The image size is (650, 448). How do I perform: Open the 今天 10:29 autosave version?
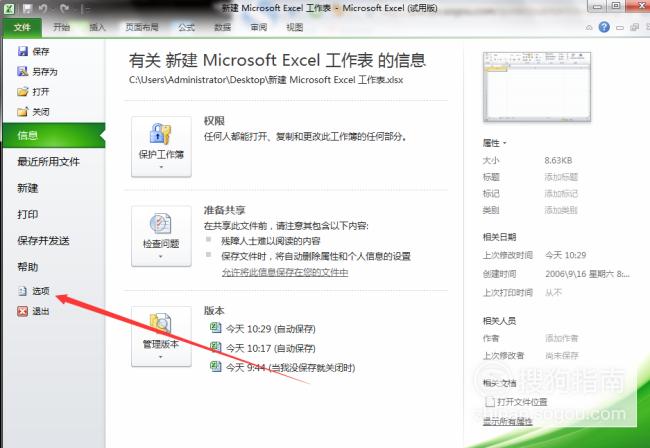click(263, 329)
